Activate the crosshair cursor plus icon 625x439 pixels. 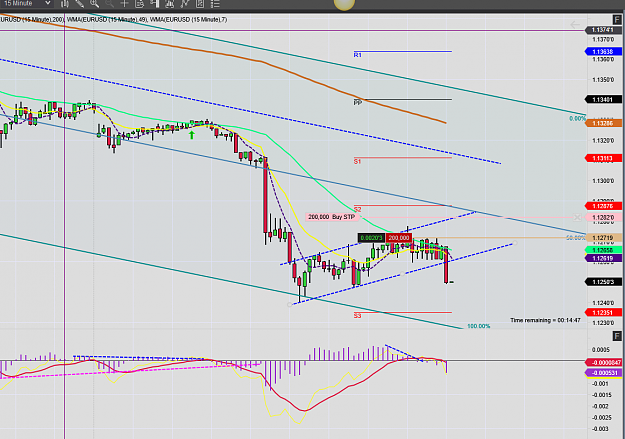[124, 4]
